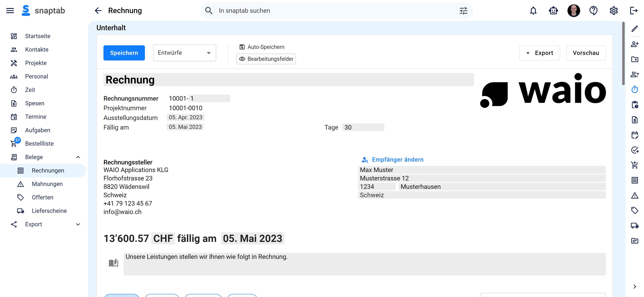Open search filter options in the search bar
Image resolution: width=644 pixels, height=297 pixels.
pyautogui.click(x=463, y=11)
